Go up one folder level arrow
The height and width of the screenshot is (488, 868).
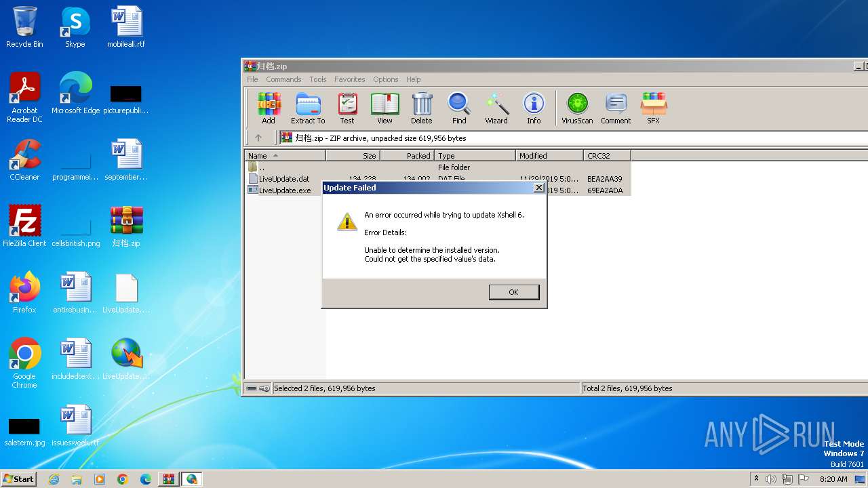click(x=258, y=138)
